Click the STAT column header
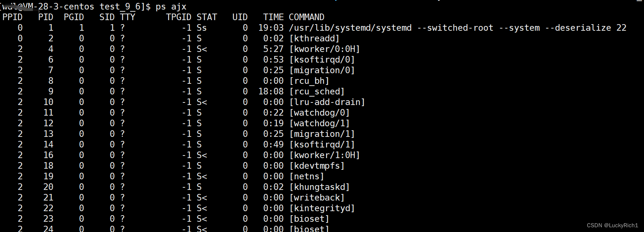The width and height of the screenshot is (644, 232). 207,17
